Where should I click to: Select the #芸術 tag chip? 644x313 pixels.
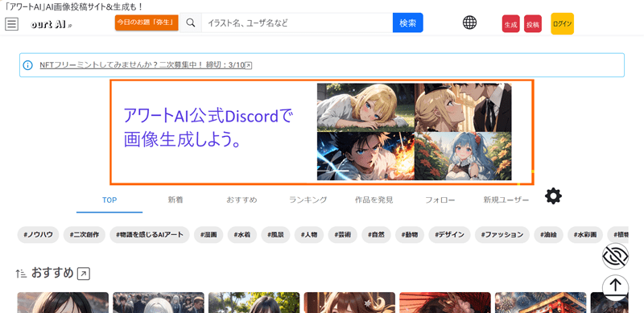[x=343, y=235]
